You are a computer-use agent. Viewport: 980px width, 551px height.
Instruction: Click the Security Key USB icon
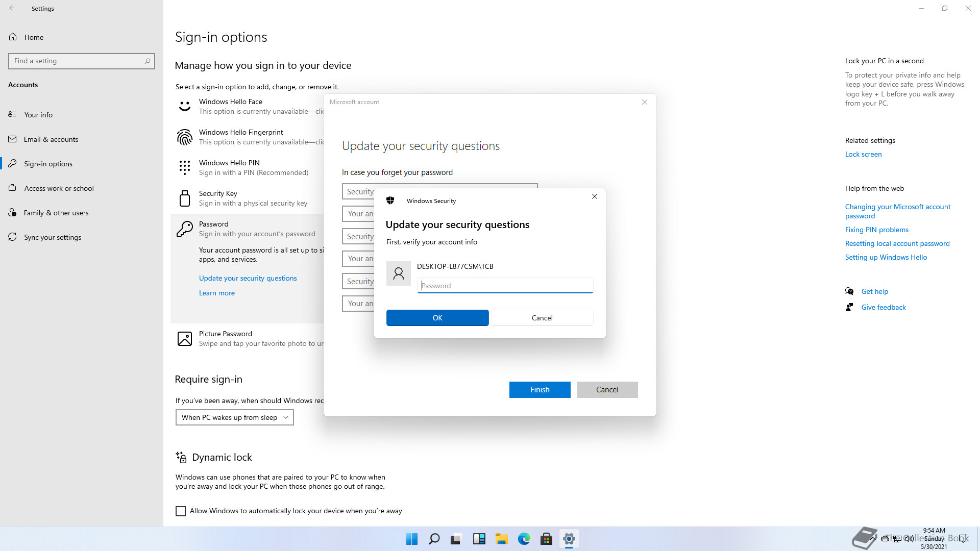pos(185,198)
